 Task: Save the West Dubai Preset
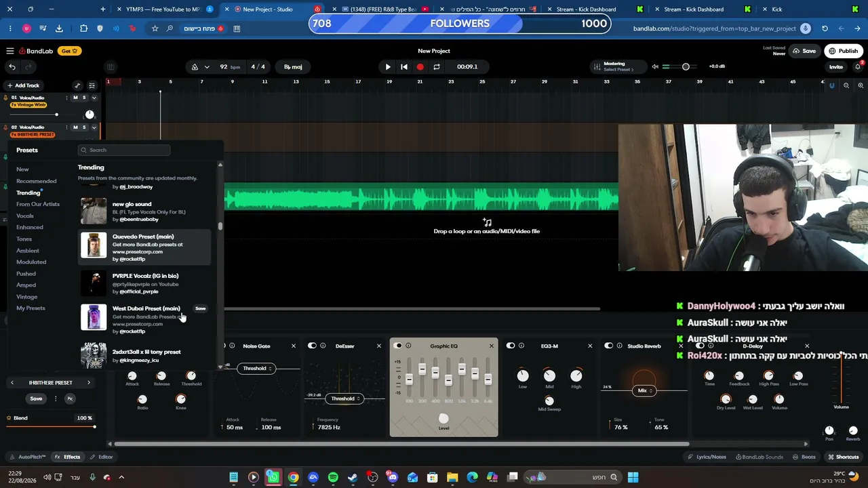tap(201, 308)
